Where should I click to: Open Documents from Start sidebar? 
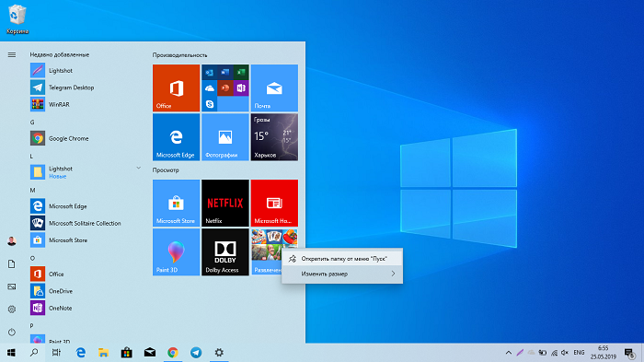[x=12, y=264]
